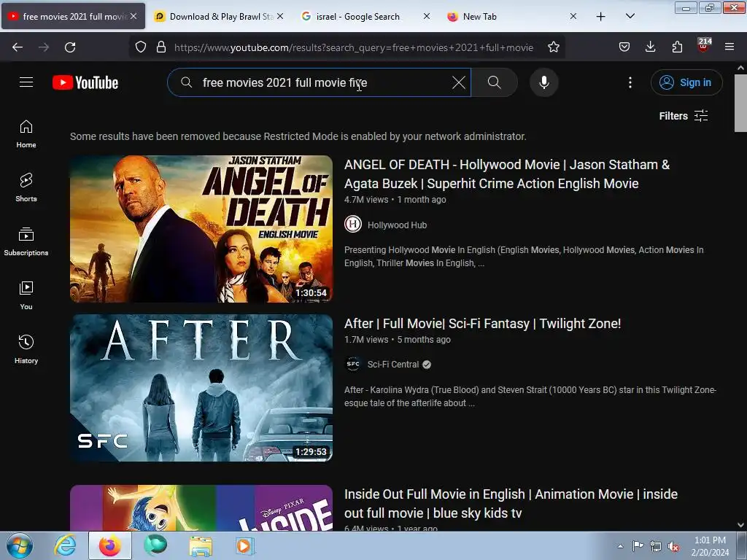Save to Pocket icon
Image resolution: width=747 pixels, height=560 pixels.
click(x=624, y=47)
